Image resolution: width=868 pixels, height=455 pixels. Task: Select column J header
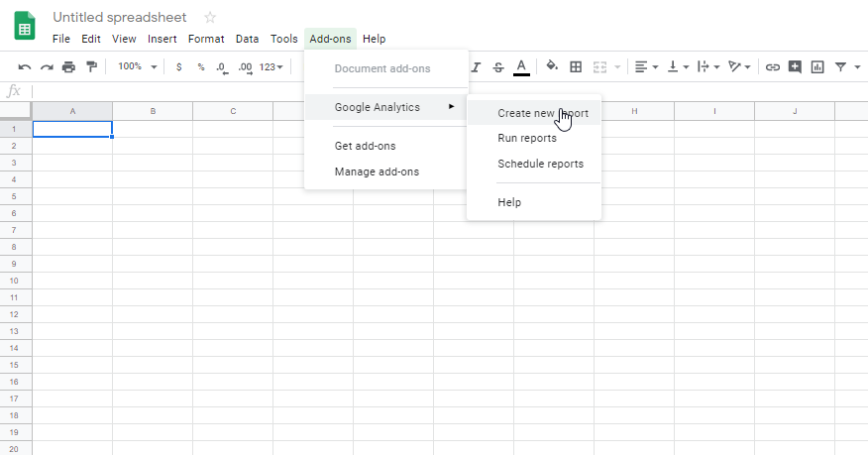click(x=795, y=111)
